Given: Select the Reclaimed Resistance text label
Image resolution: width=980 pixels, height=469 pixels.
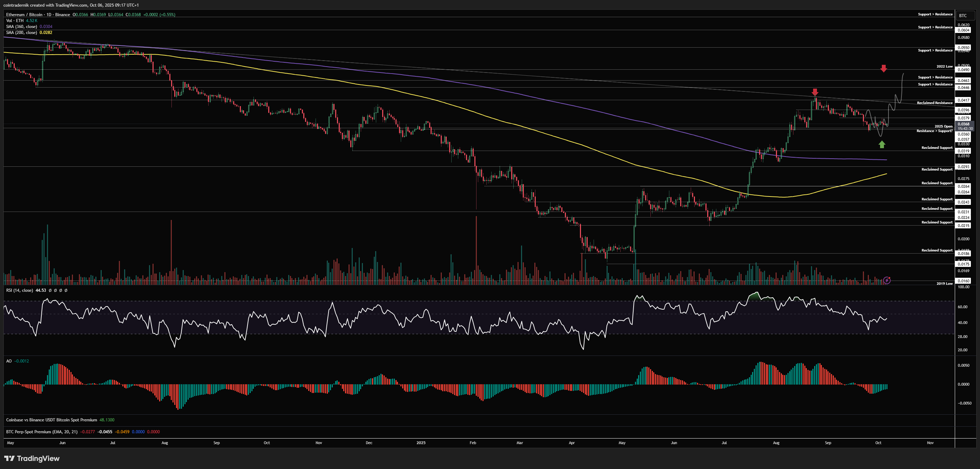Looking at the screenshot, I should [934, 103].
